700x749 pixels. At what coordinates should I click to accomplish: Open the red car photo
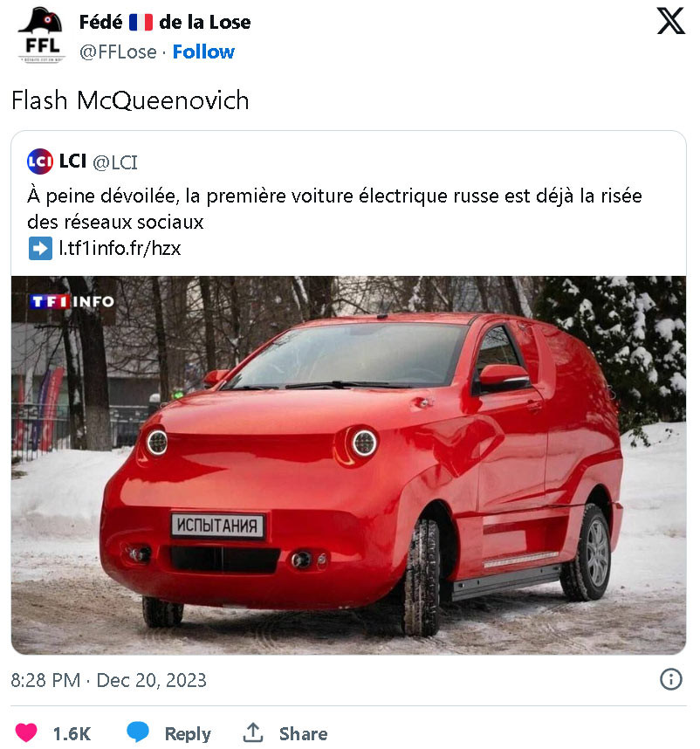click(348, 464)
